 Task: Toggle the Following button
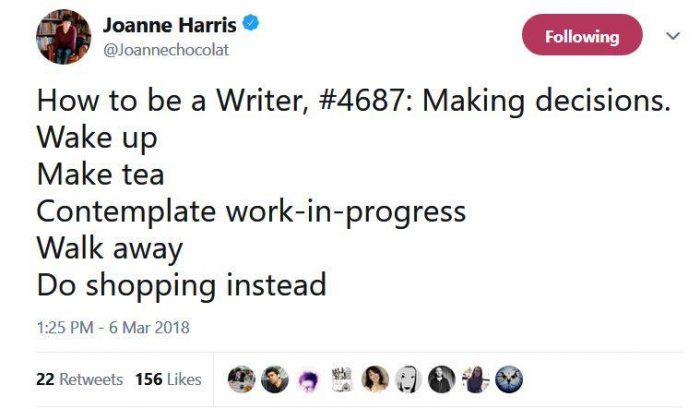582,37
